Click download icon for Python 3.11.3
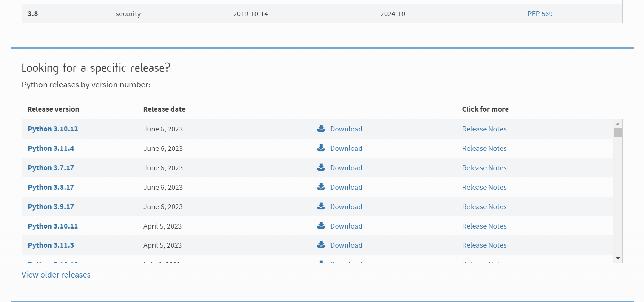Screen dimensions: 644x302 [x=321, y=245]
